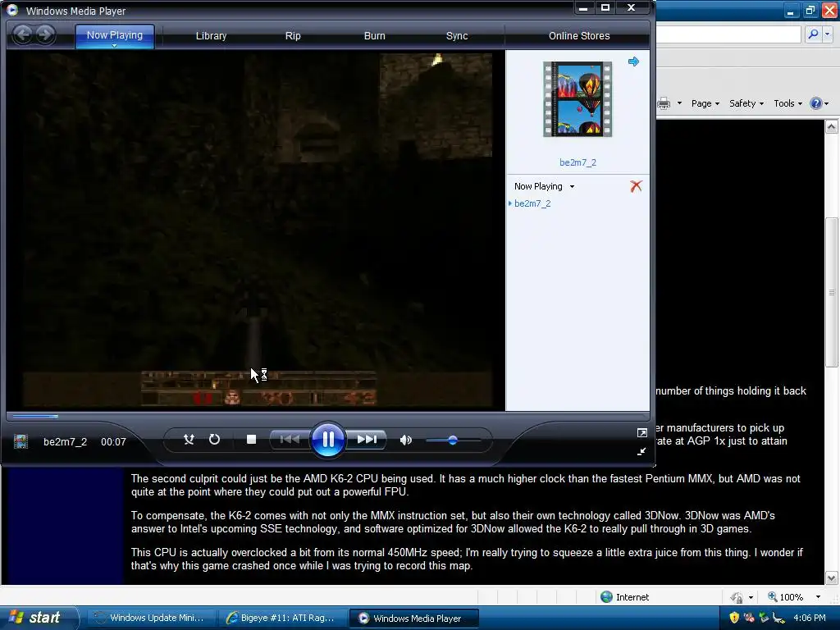Viewport: 840px width, 630px height.
Task: Click the film strip balloon thumbnail
Action: coord(577,99)
